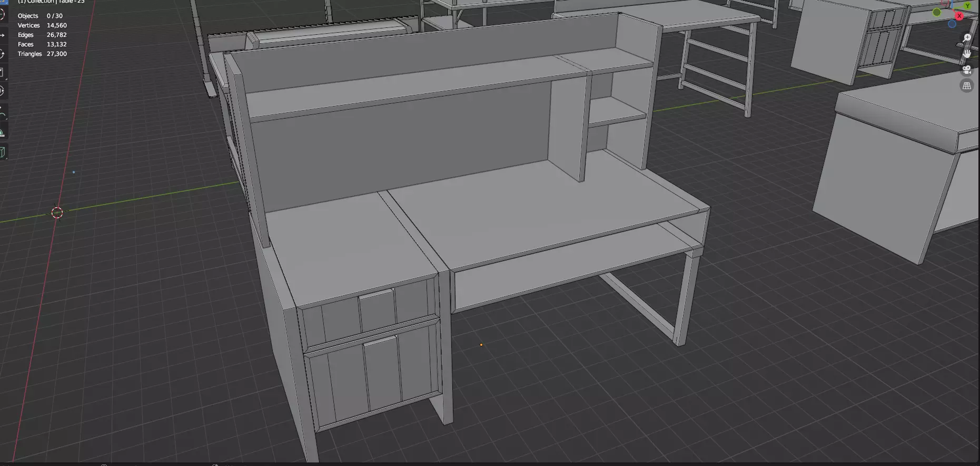Select the Scale tool in left toolbar
The width and height of the screenshot is (980, 466).
coord(3,72)
